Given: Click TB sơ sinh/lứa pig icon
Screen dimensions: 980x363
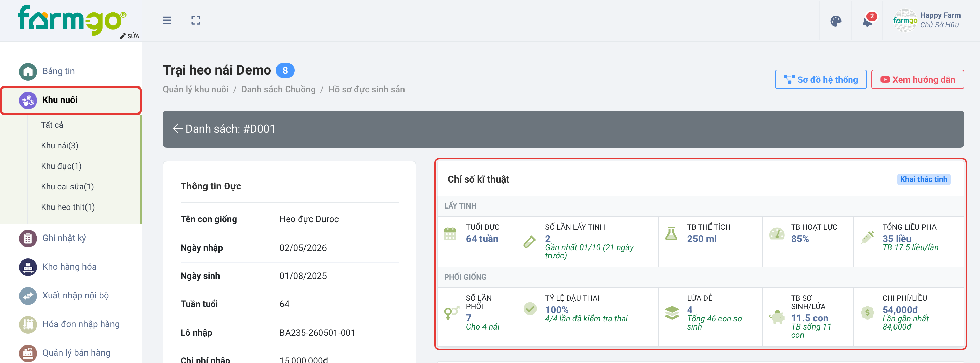Looking at the screenshot, I should pos(777,317).
